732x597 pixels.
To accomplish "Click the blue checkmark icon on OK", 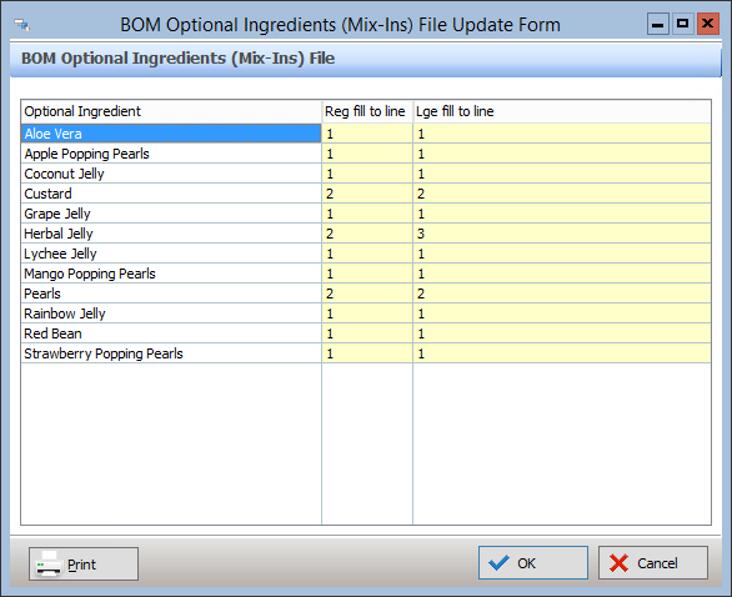I will point(497,563).
